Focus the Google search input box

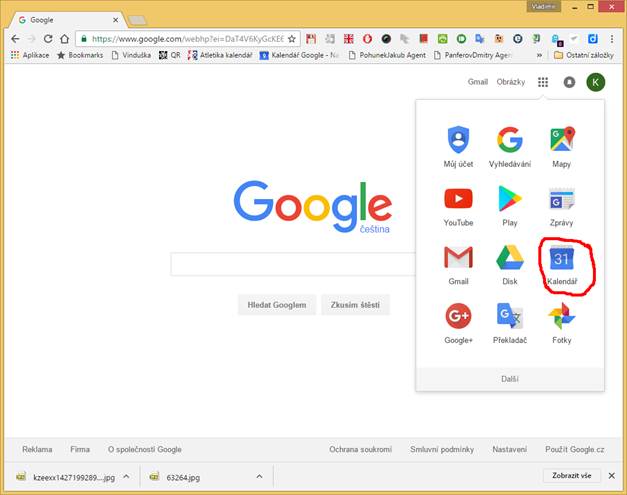pos(293,264)
